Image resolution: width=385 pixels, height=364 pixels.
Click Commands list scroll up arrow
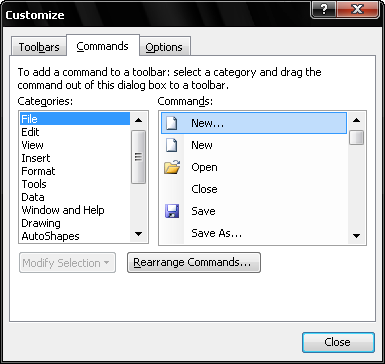click(x=356, y=120)
